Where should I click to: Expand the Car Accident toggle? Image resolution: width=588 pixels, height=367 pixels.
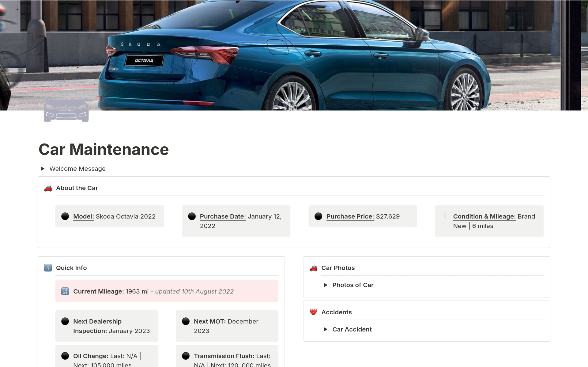click(x=326, y=329)
